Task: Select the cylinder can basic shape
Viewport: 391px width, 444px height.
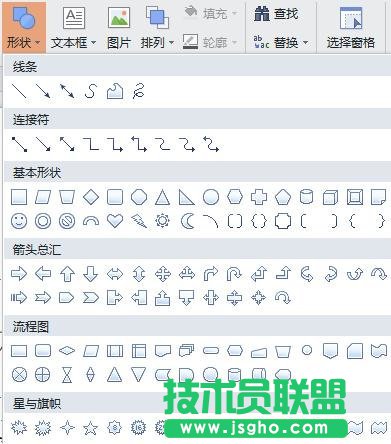Action: pyautogui.click(x=306, y=197)
